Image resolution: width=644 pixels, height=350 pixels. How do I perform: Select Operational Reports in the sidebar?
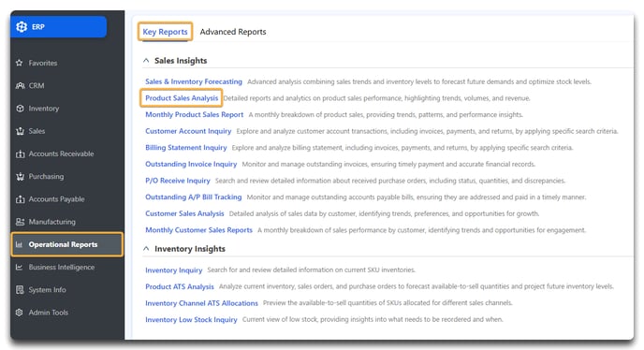[x=67, y=244]
